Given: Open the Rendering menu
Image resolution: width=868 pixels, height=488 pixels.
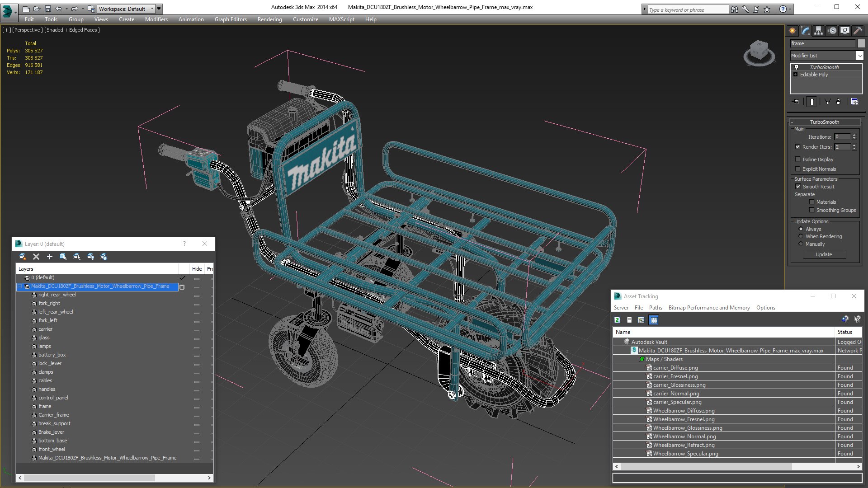Looking at the screenshot, I should click(x=269, y=19).
